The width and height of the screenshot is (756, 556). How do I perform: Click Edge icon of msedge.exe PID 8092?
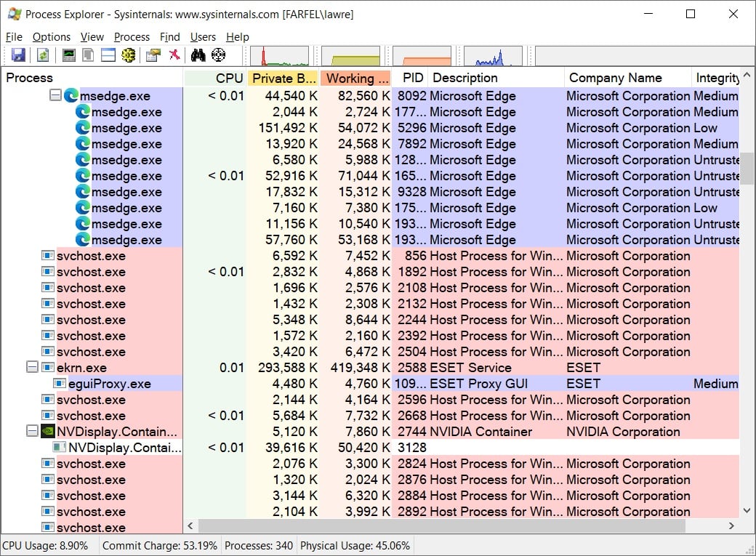click(x=71, y=95)
